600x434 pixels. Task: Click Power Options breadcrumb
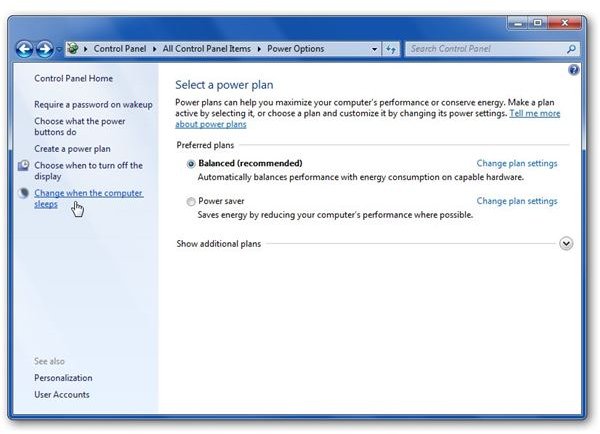point(295,49)
